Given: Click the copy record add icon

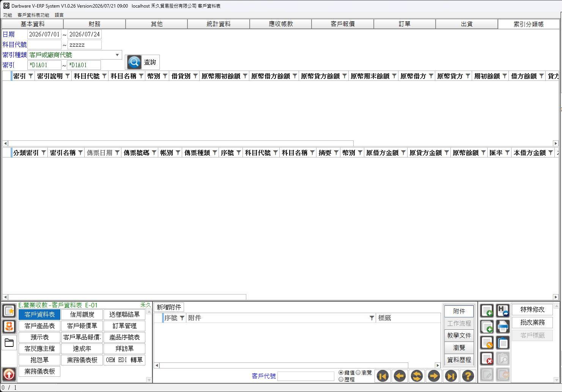Looking at the screenshot, I should (x=487, y=327).
